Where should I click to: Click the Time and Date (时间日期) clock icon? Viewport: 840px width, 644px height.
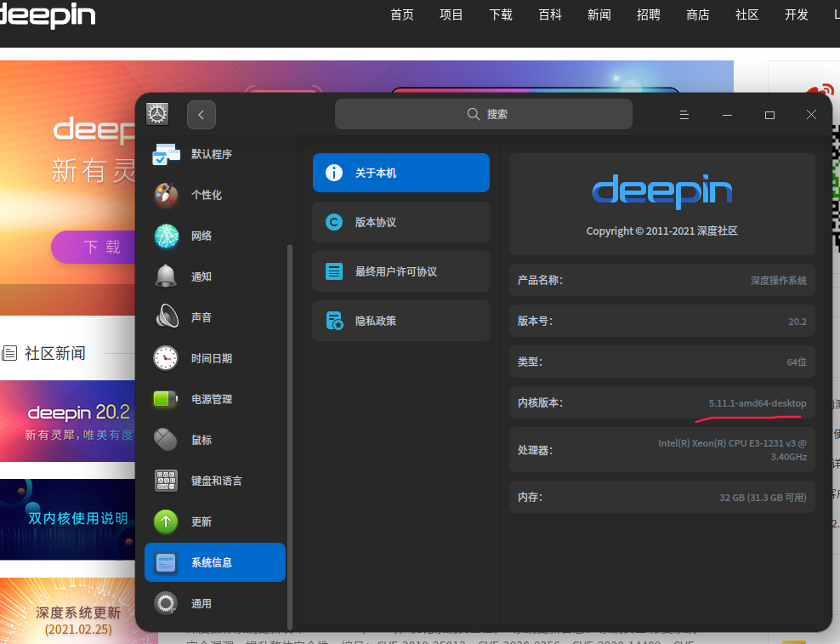coord(166,358)
